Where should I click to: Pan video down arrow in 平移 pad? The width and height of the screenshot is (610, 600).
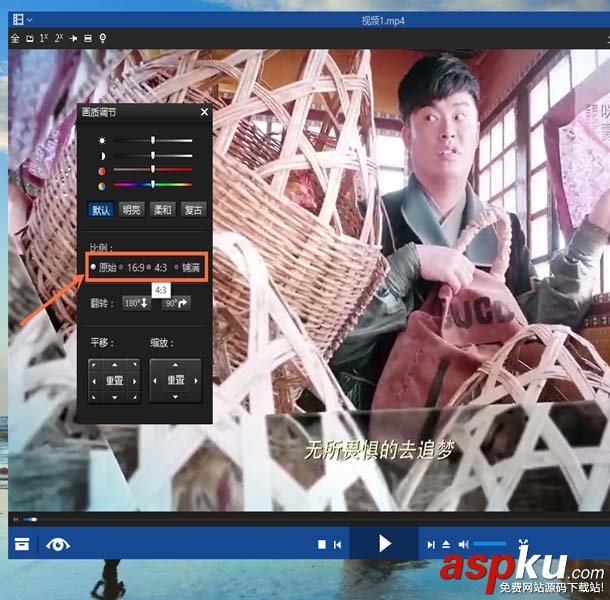click(x=114, y=397)
